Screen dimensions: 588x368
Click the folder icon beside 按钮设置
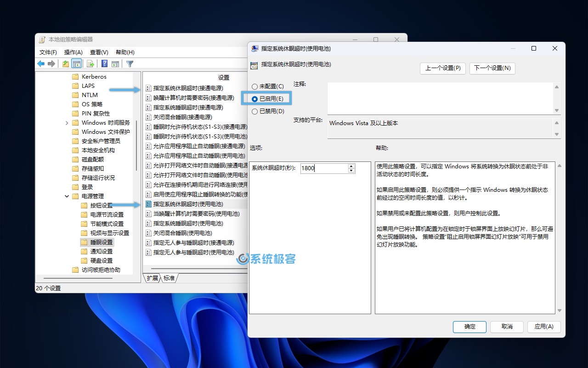[84, 206]
